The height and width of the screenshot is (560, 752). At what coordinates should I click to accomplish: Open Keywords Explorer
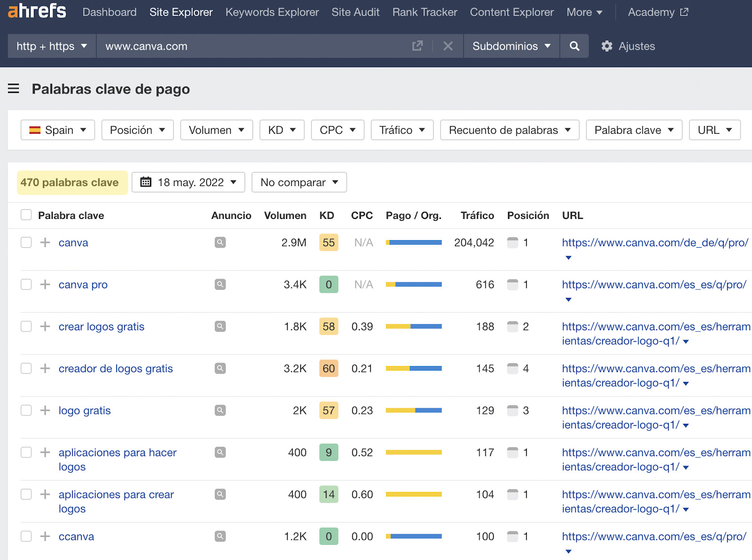click(272, 12)
